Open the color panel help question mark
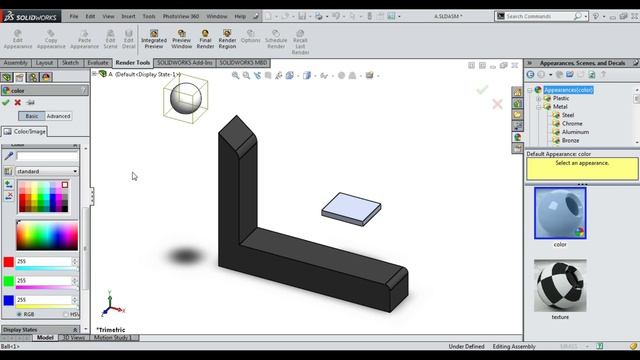 (x=84, y=90)
